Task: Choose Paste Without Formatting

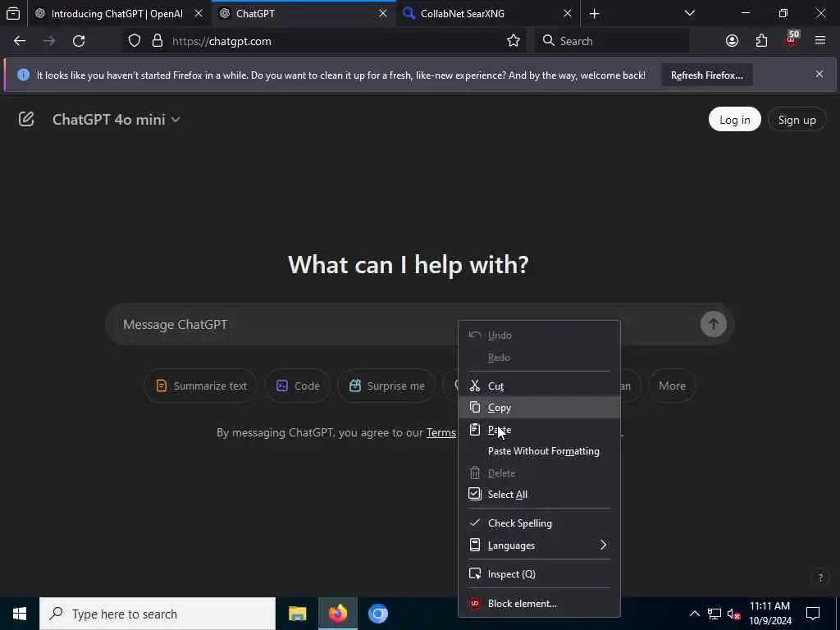Action: 540,451
